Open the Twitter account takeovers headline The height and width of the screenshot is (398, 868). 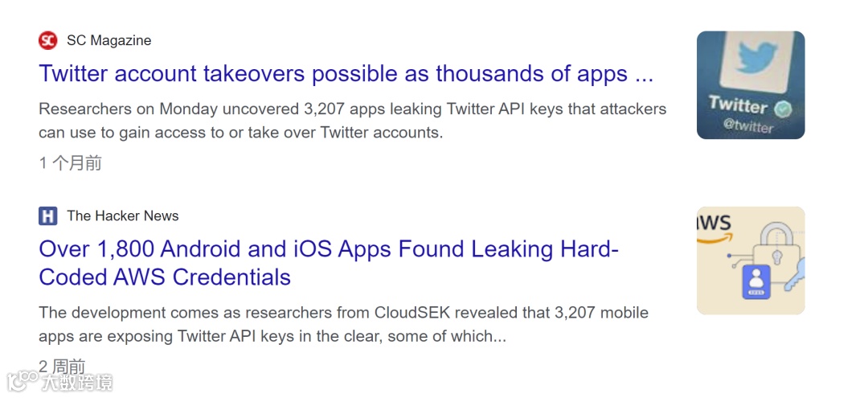(x=346, y=74)
